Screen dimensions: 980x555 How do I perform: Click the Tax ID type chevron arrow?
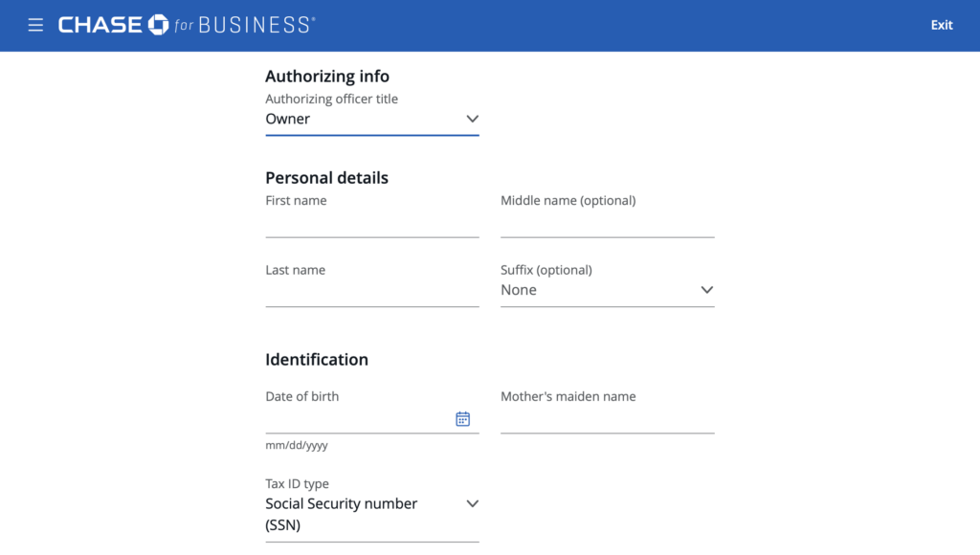coord(472,504)
